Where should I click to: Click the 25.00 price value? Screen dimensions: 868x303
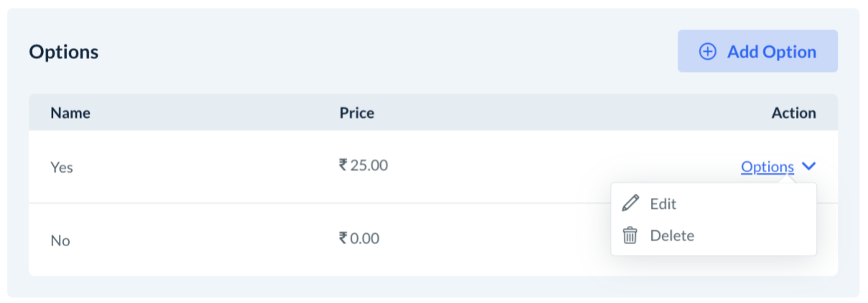[x=369, y=166]
